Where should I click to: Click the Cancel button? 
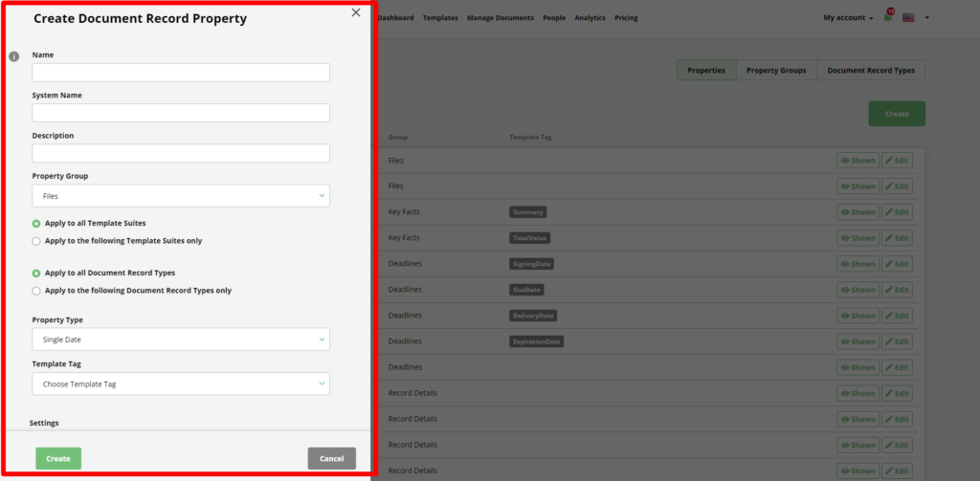click(331, 459)
